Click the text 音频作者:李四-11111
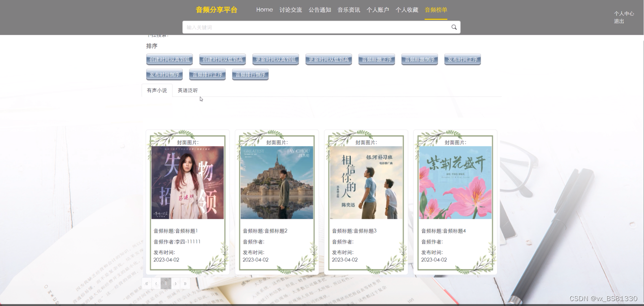The width and height of the screenshot is (644, 306). pos(177,242)
